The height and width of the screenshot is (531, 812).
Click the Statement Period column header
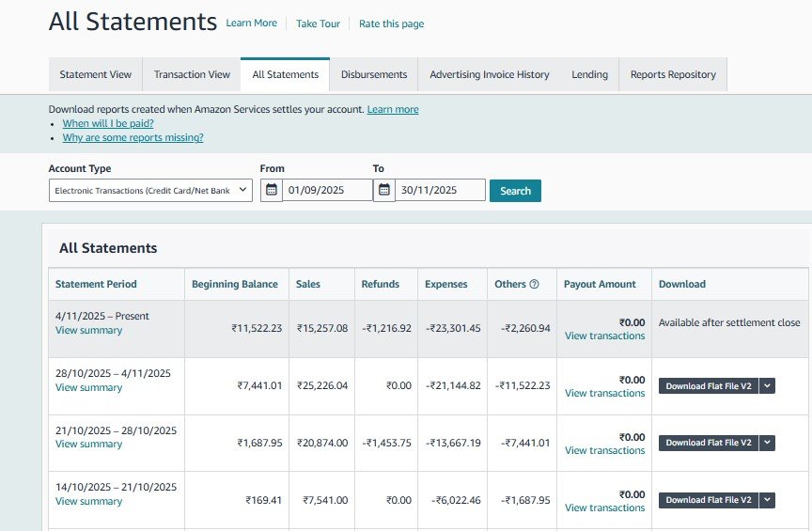[x=96, y=284]
